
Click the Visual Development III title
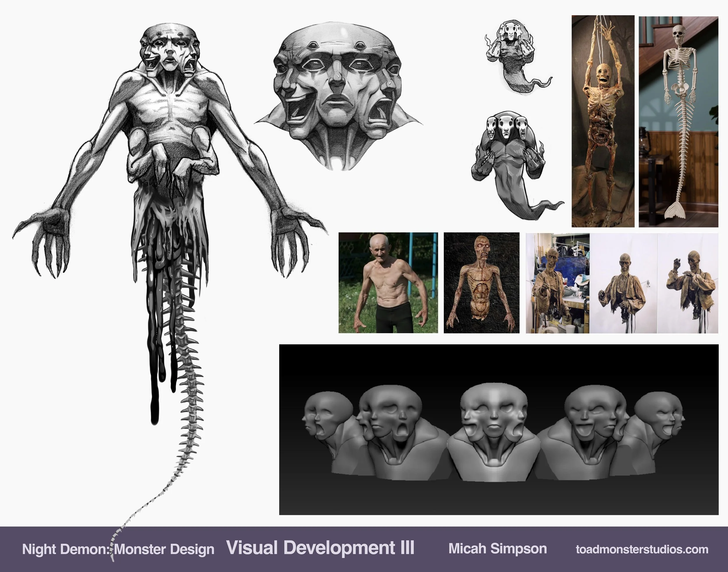click(x=321, y=548)
